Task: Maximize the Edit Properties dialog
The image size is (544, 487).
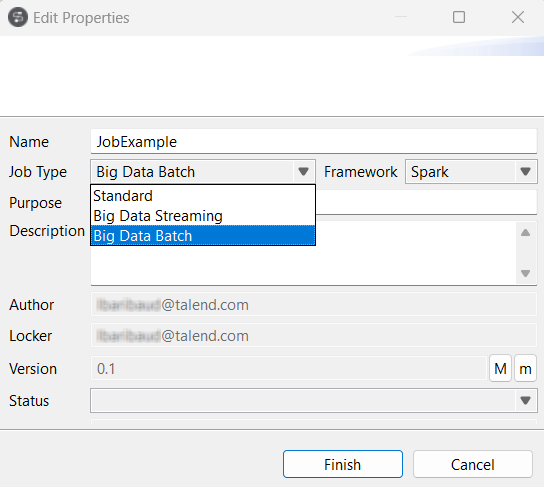Action: pyautogui.click(x=459, y=17)
